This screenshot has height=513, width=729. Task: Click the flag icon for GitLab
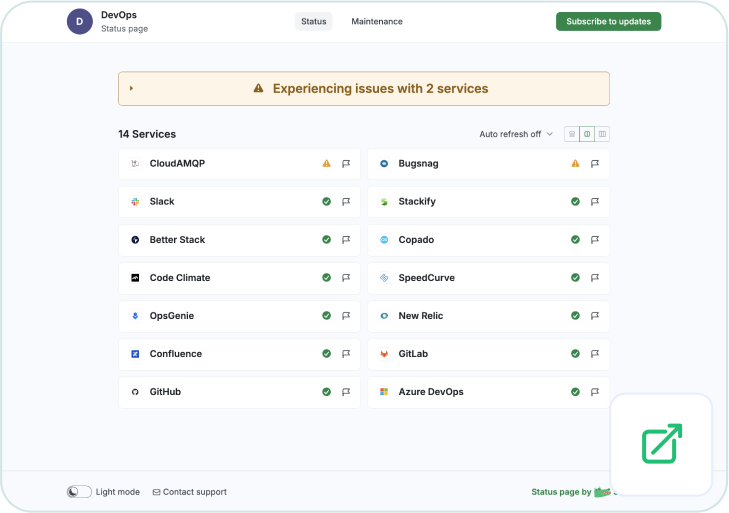595,354
